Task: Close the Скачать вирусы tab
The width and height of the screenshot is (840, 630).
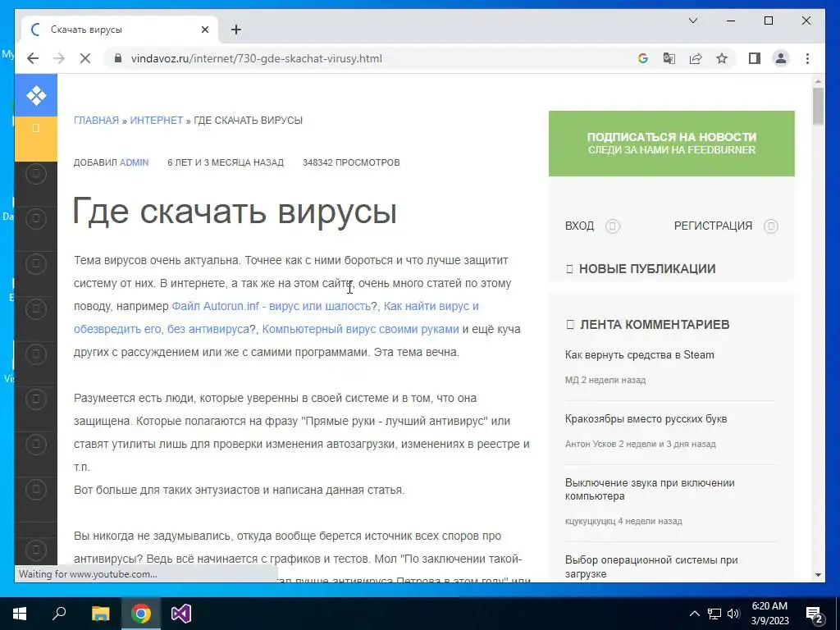Action: point(204,30)
